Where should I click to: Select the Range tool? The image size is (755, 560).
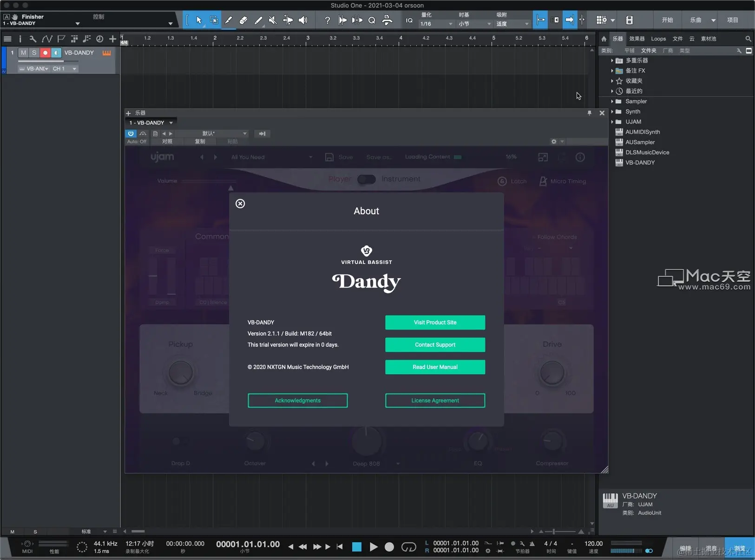click(x=214, y=20)
